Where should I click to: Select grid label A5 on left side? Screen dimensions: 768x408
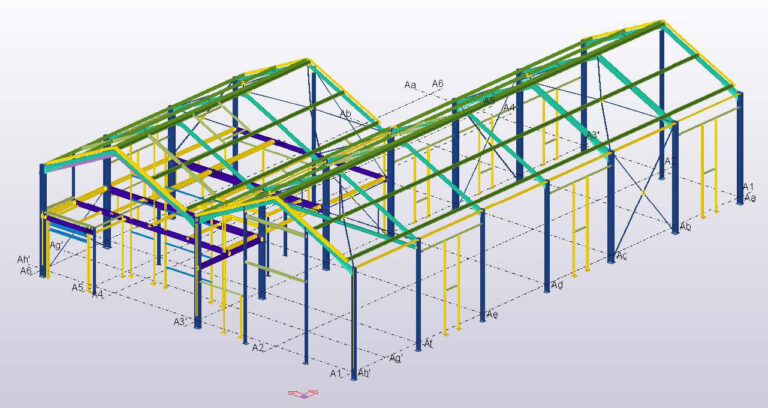pos(77,288)
